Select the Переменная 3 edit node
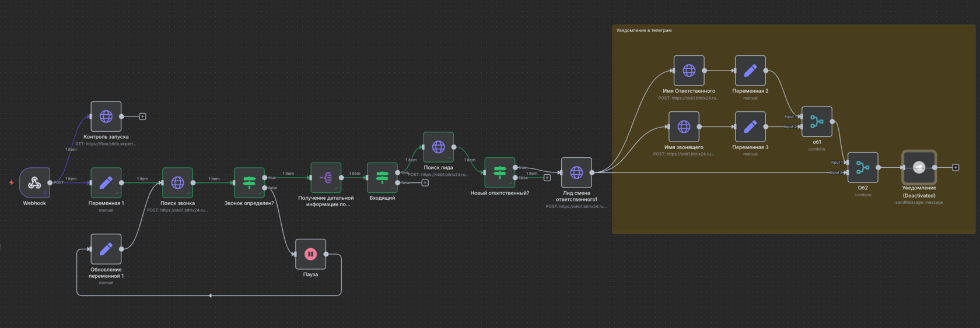 (750, 126)
